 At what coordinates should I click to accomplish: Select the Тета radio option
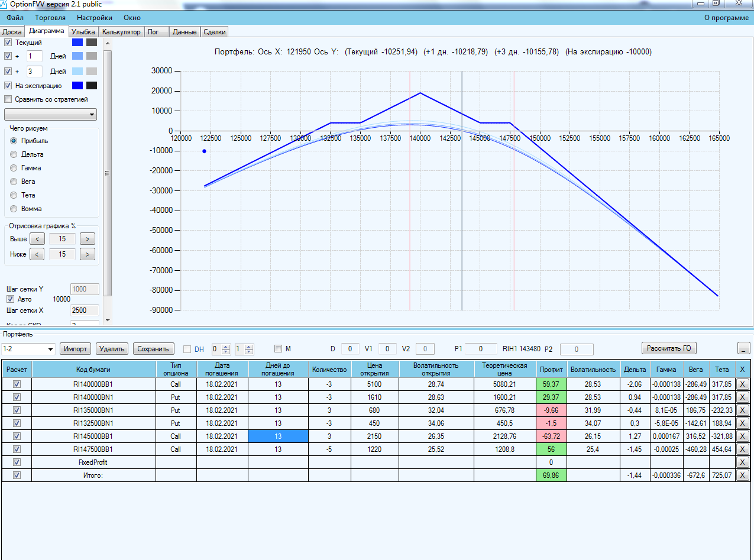14,195
